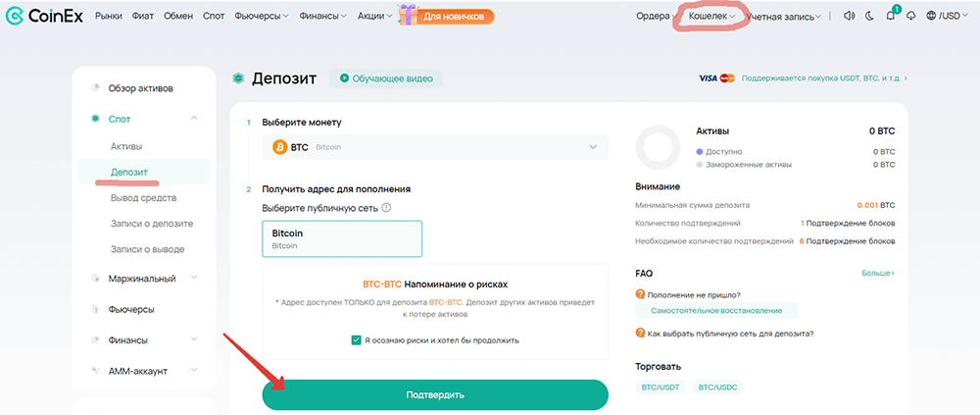Check Я осознаю риски checkbox
Screen dimensions: 980x415
[357, 340]
